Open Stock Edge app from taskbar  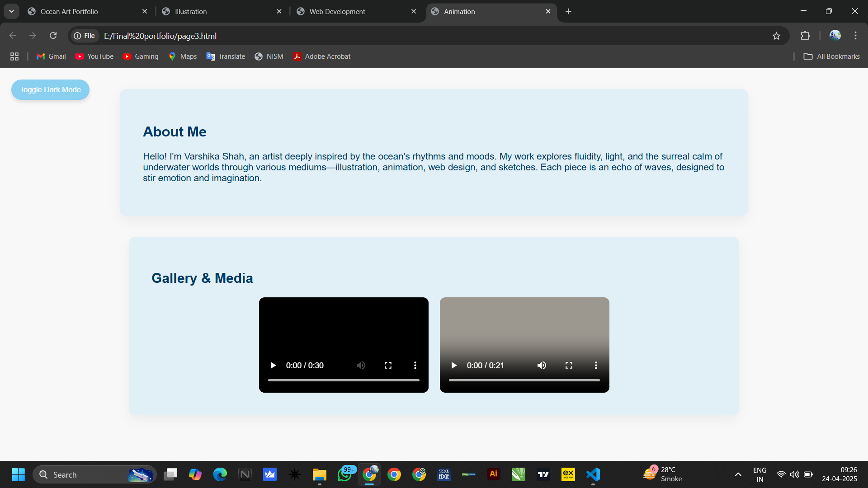(x=444, y=474)
